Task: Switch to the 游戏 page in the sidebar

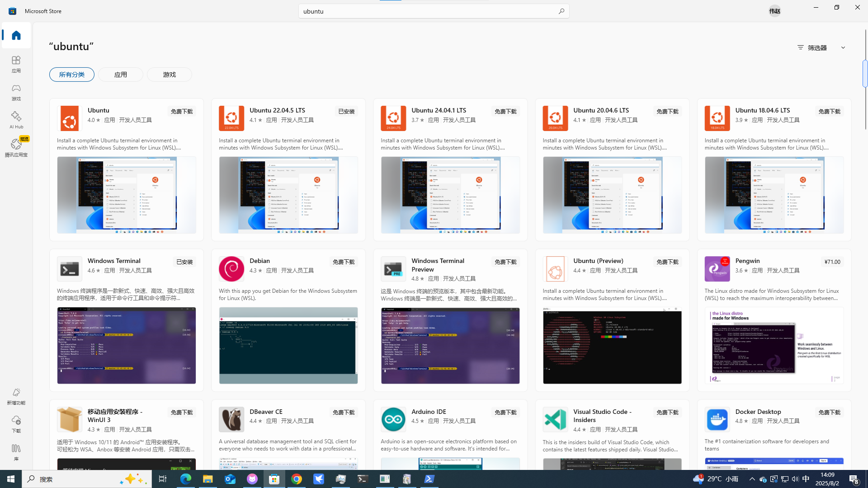Action: pyautogui.click(x=16, y=91)
